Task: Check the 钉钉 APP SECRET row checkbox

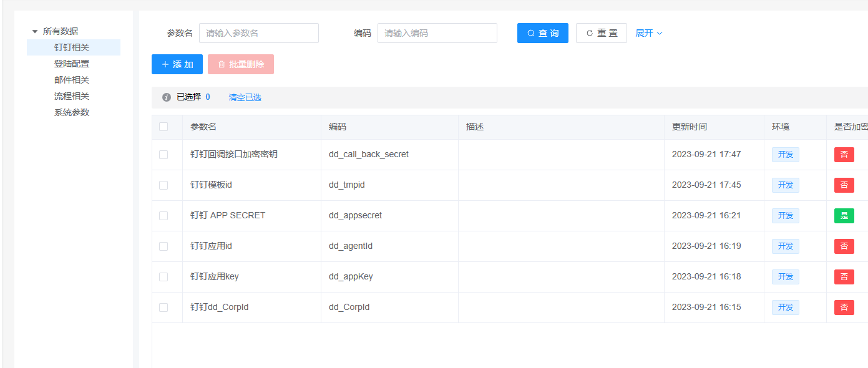Action: pos(163,216)
